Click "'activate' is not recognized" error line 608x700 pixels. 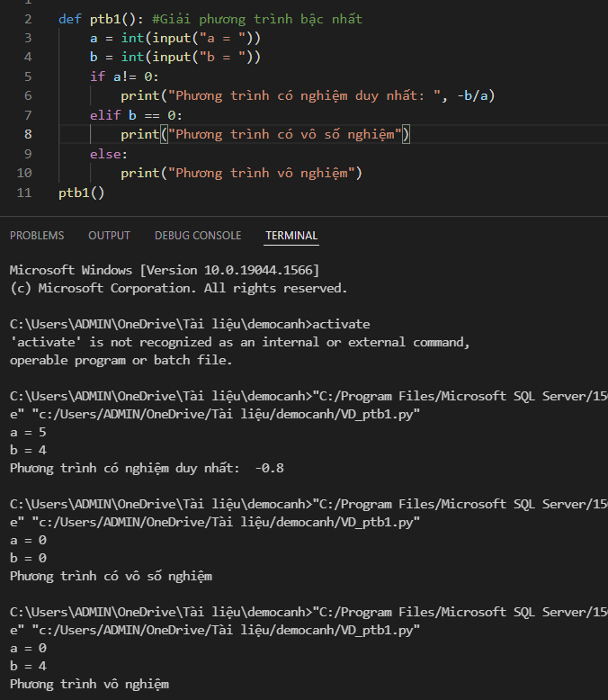coord(240,343)
